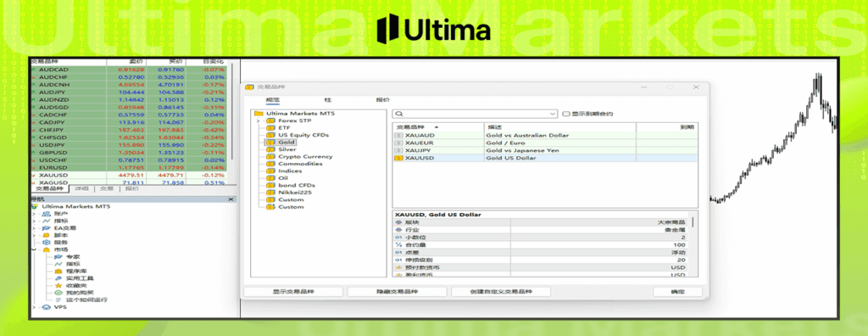Image resolution: width=868 pixels, height=336 pixels.
Task: Expand the EA交易 node in Navigator
Action: point(34,228)
